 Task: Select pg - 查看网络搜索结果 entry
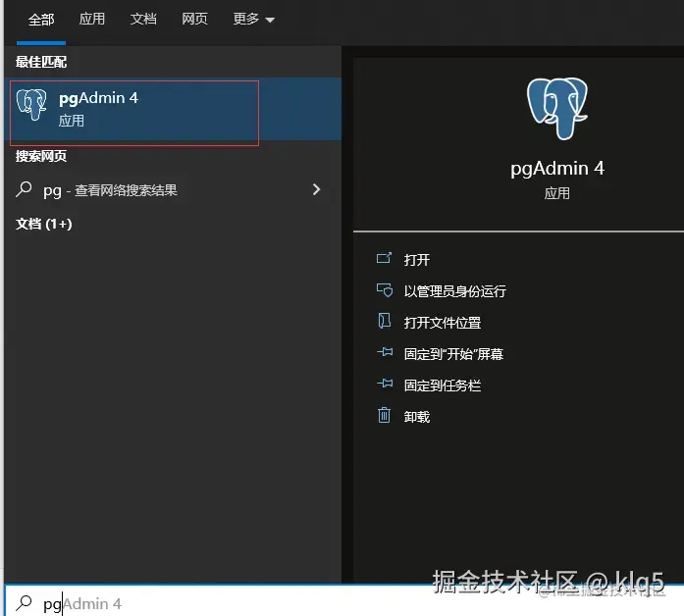(x=173, y=189)
